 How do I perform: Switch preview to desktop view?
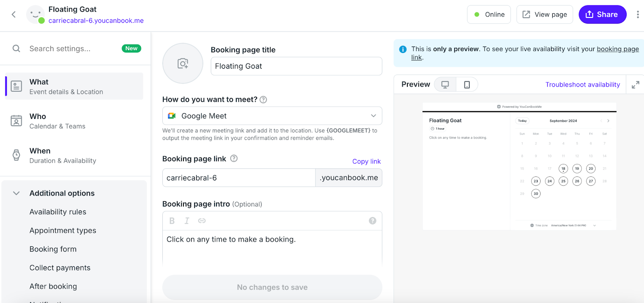[x=445, y=84]
